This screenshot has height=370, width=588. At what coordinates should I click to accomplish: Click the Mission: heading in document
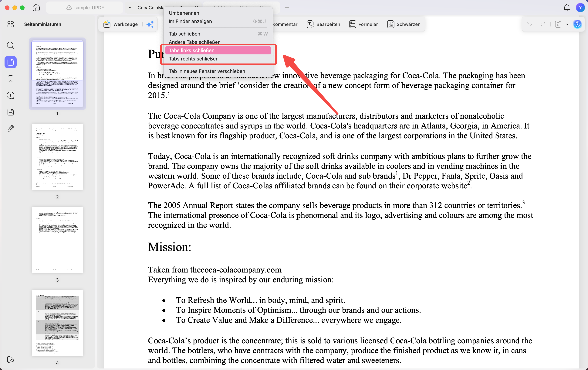pos(169,247)
